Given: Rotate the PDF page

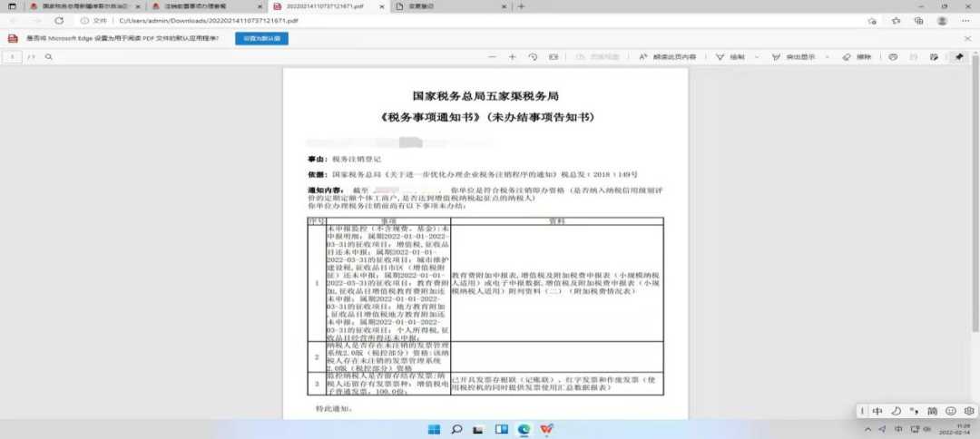Looking at the screenshot, I should tap(534, 57).
